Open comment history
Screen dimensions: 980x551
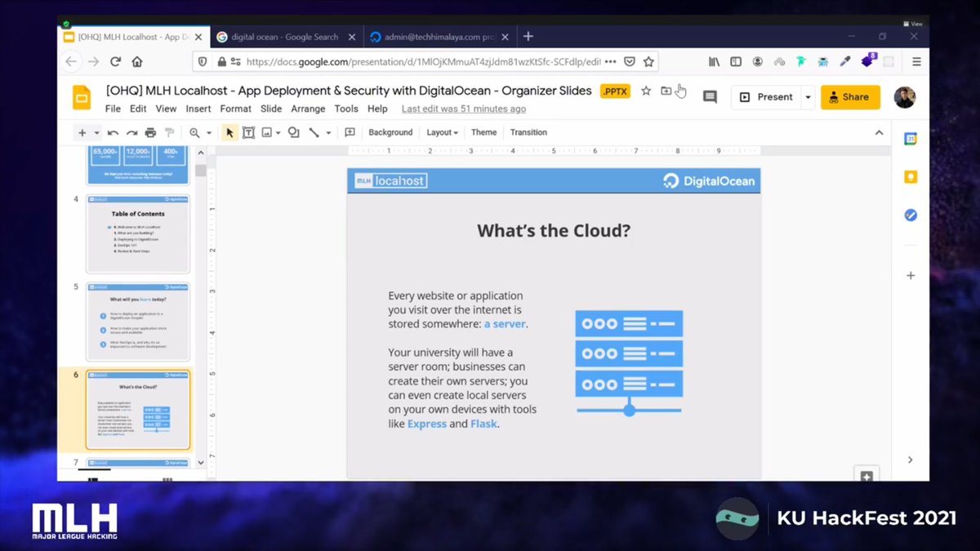710,96
